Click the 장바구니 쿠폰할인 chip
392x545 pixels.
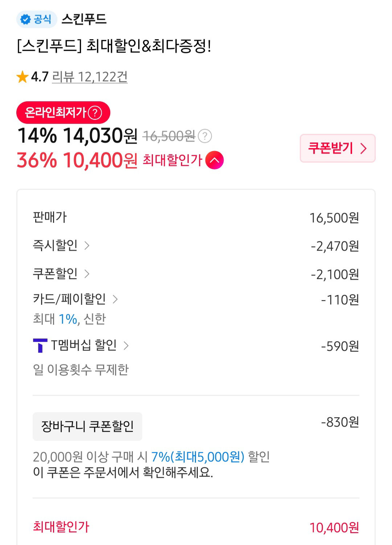click(x=87, y=426)
